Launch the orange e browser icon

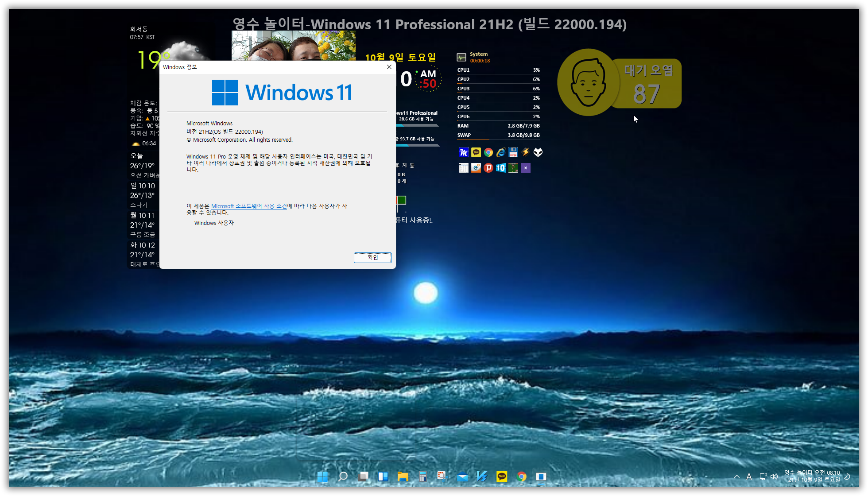point(476,168)
